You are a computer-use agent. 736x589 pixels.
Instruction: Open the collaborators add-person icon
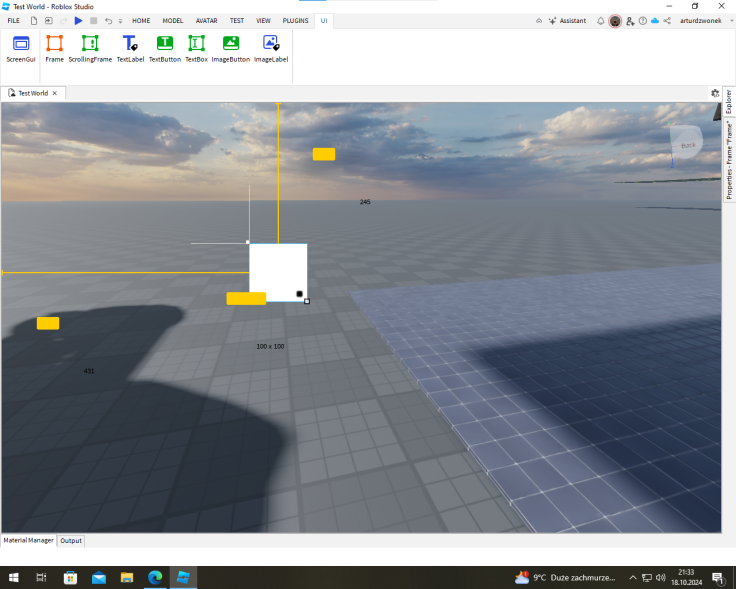pos(630,21)
